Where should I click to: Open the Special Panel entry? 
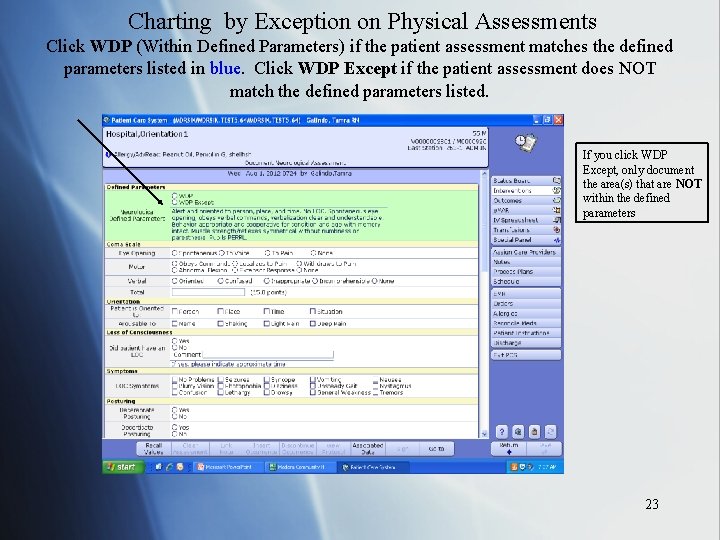click(526, 240)
